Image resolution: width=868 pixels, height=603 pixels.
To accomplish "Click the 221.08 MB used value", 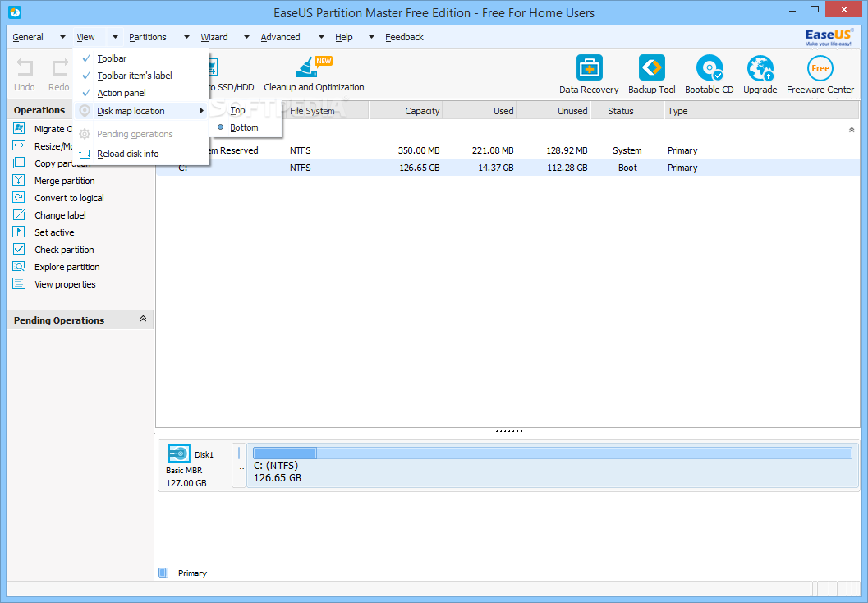I will pos(493,150).
